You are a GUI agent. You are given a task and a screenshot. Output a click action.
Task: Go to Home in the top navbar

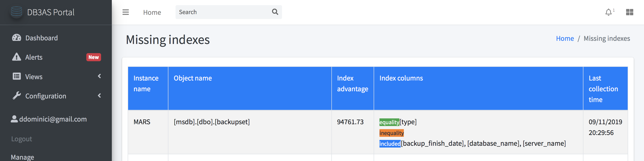coord(152,12)
